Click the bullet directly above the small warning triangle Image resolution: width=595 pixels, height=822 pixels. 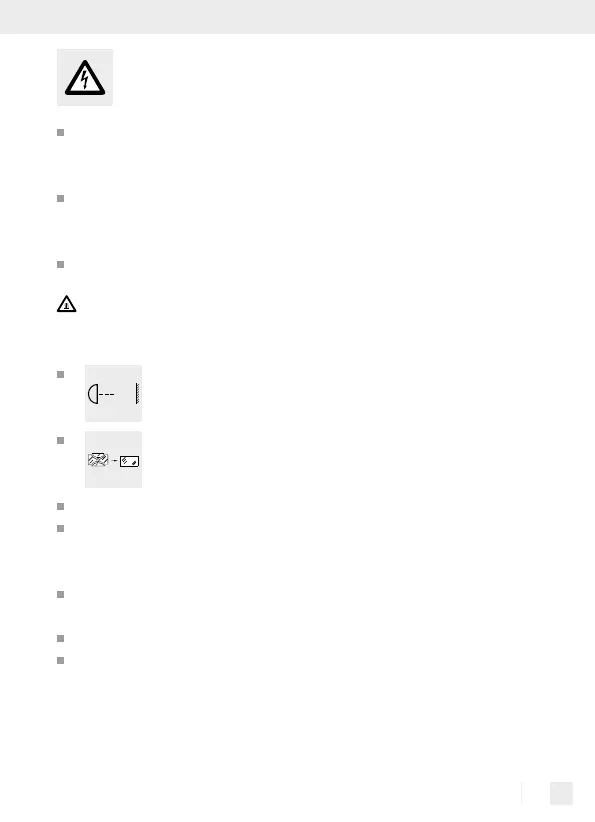point(60,265)
